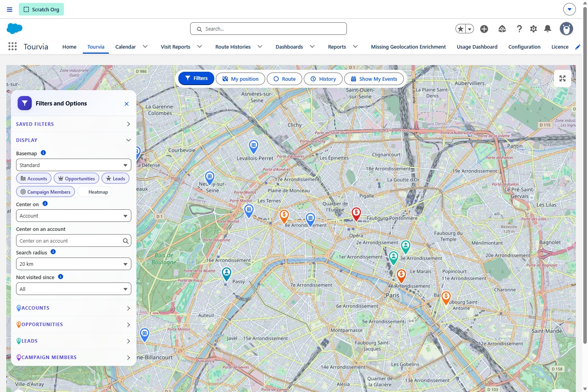Screen dimensions: 588x392
Task: Open the Dashboards tab
Action: tap(289, 47)
